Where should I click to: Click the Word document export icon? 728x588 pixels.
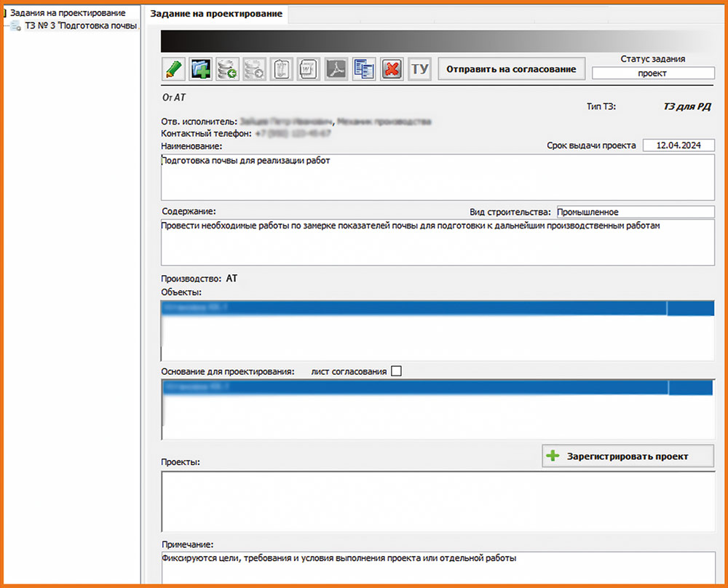click(309, 69)
